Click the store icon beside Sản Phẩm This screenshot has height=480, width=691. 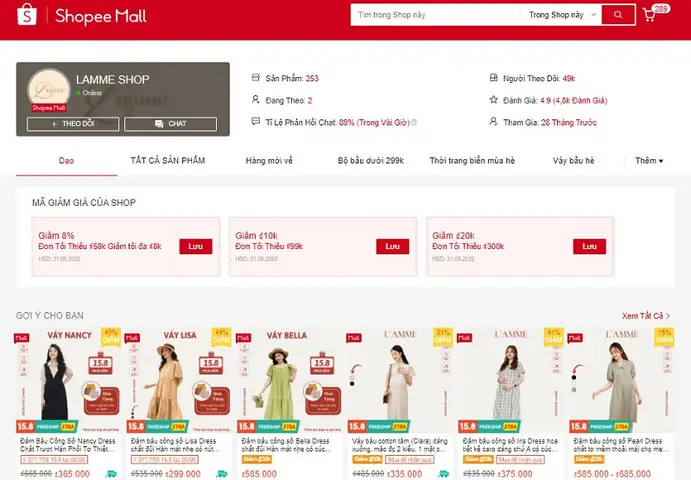click(256, 78)
